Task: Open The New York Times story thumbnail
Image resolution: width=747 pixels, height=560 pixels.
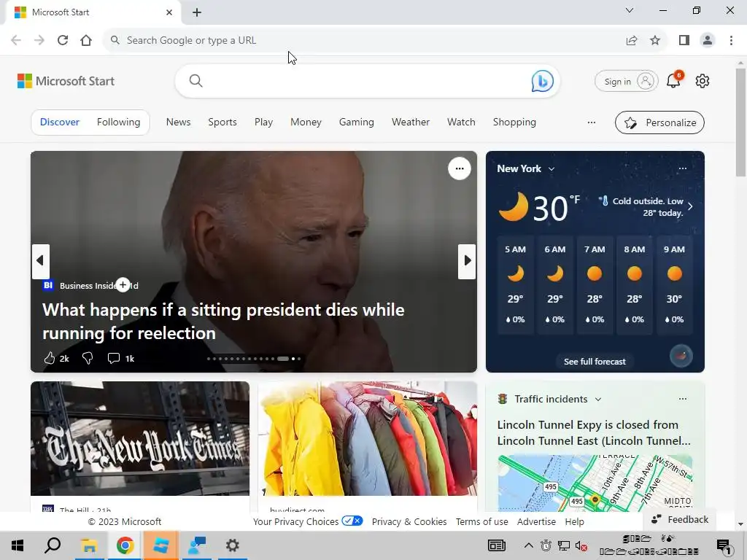Action: pos(140,438)
